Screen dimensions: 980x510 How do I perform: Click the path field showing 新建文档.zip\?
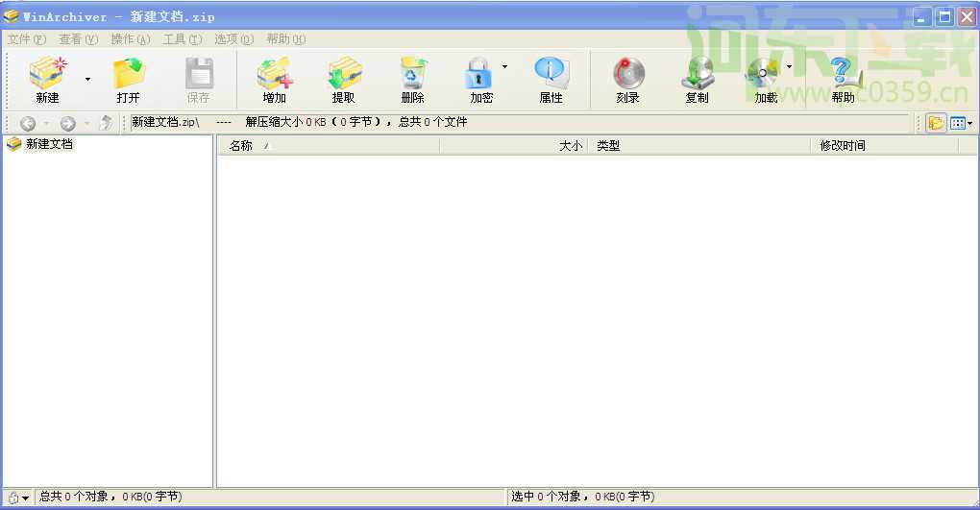click(x=519, y=123)
